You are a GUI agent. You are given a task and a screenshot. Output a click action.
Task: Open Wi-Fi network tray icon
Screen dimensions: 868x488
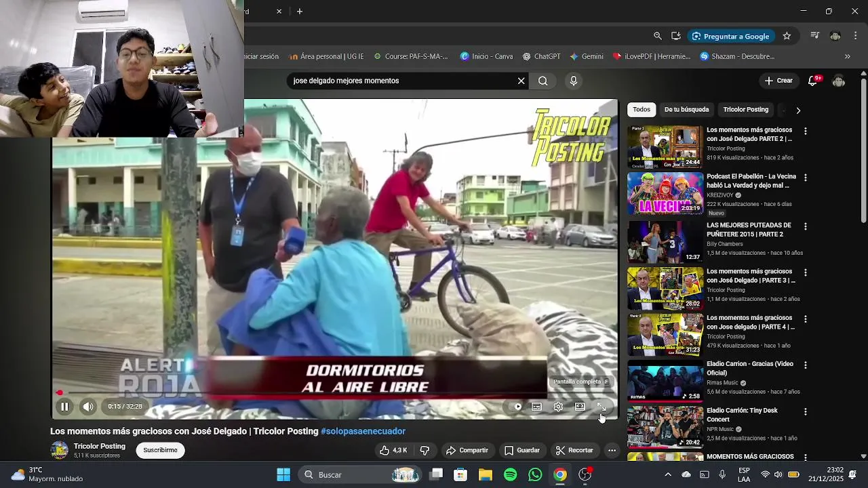point(765,474)
